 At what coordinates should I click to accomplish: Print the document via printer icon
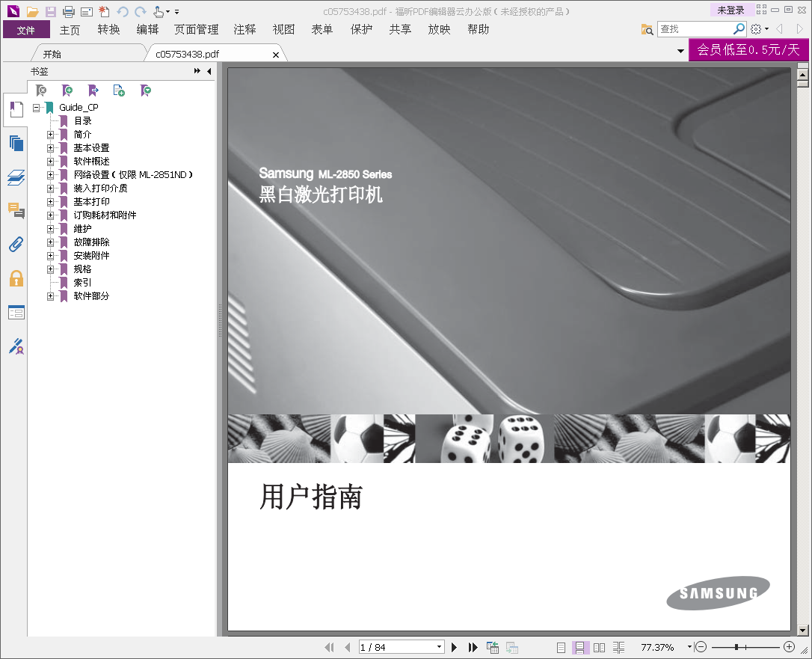[x=68, y=11]
